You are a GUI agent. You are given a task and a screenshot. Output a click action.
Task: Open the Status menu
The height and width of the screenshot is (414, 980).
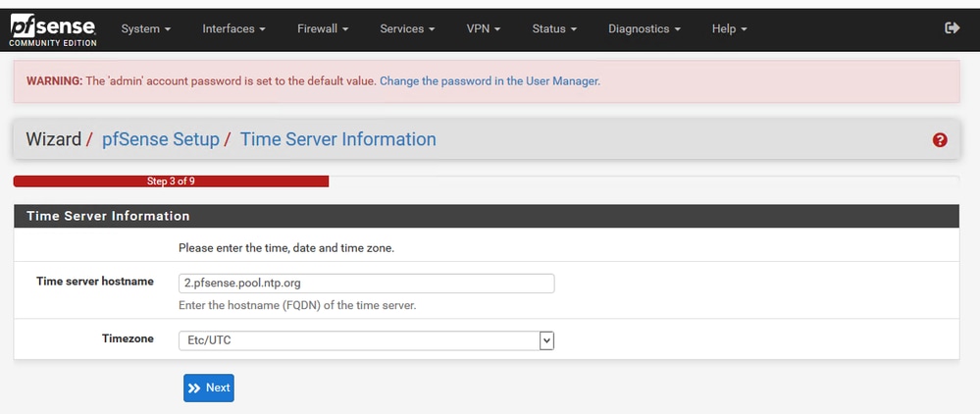[554, 28]
